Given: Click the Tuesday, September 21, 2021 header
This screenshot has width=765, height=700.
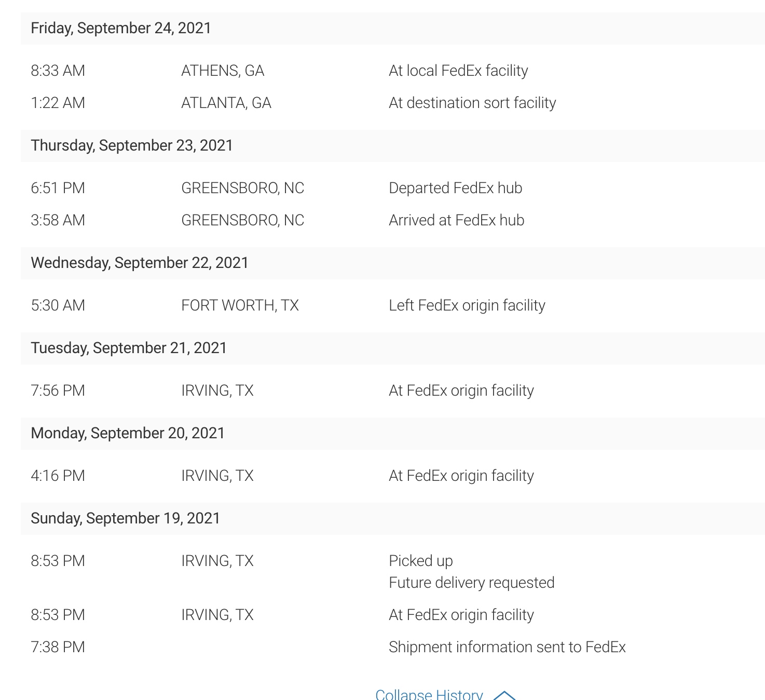Looking at the screenshot, I should point(129,348).
